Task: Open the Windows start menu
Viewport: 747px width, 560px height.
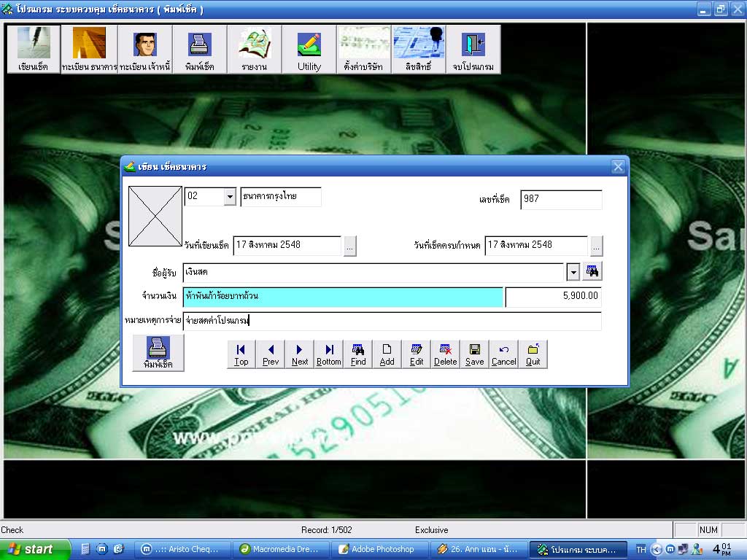Action: (x=35, y=549)
